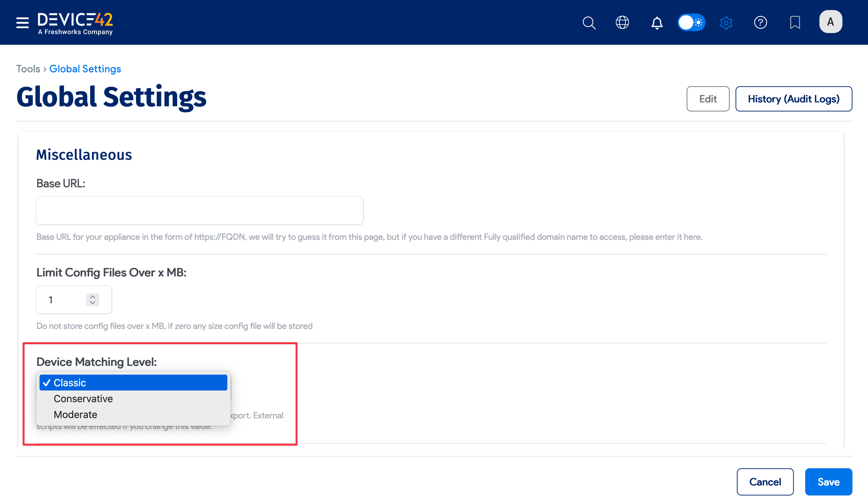Open Global Settings breadcrumb link

coord(85,69)
